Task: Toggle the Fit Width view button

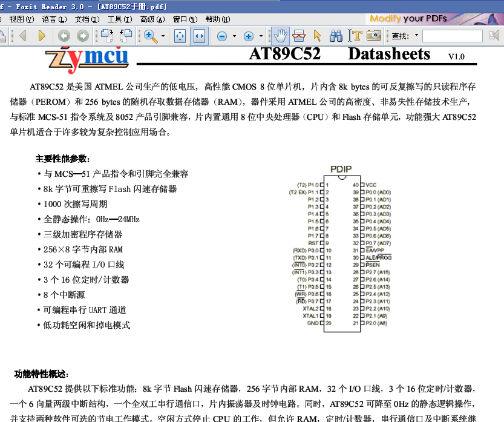Action: [199, 36]
